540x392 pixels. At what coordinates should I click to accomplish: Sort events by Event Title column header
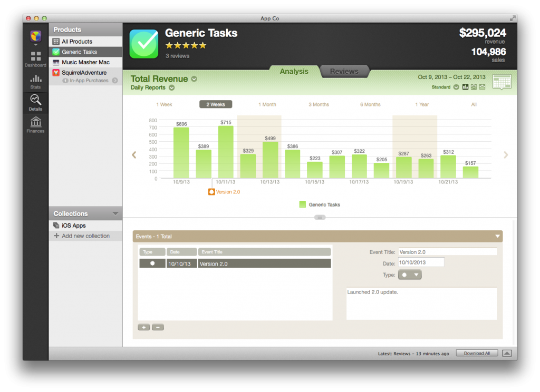[x=265, y=252]
